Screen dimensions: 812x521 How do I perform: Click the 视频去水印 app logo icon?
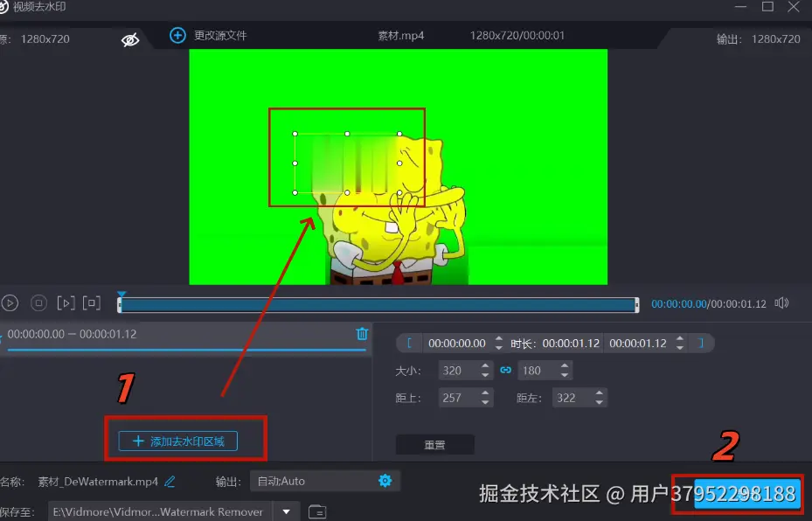click(3, 7)
